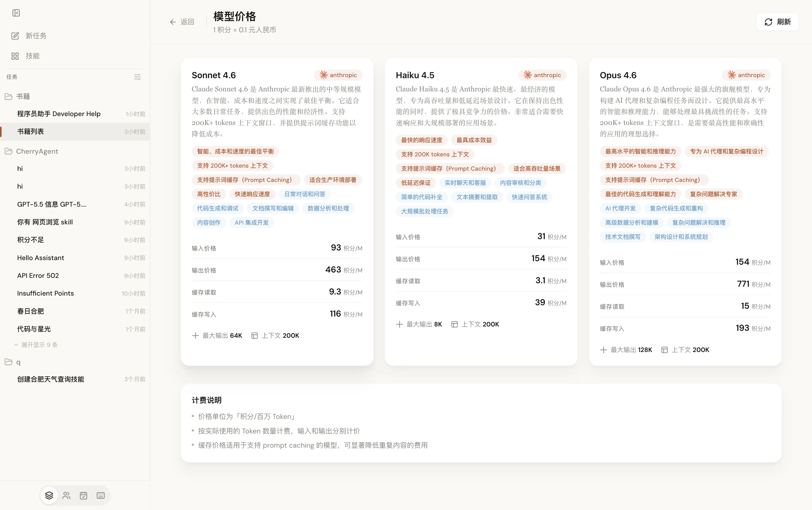The height and width of the screenshot is (510, 812).
Task: Collapse the q task group
Action: point(75,362)
